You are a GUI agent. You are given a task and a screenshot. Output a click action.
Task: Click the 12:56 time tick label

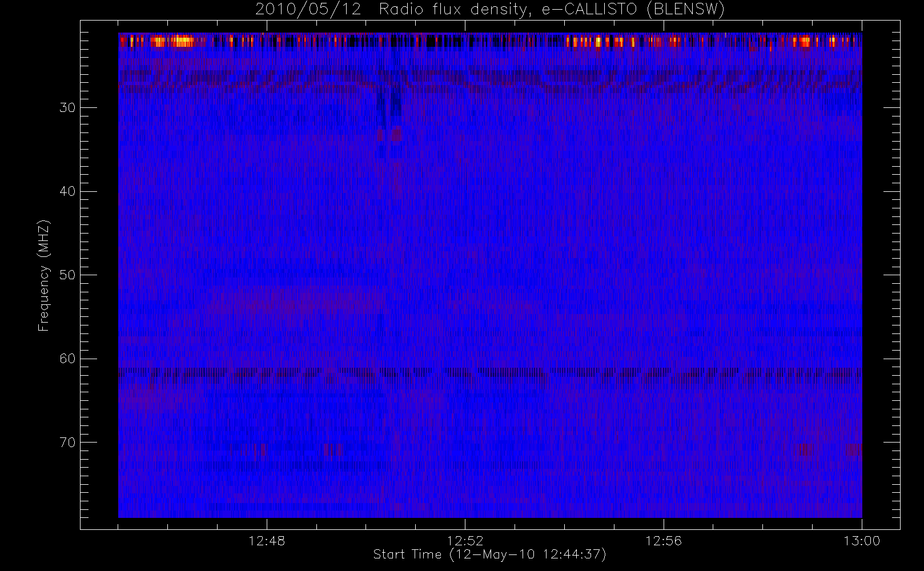(x=664, y=541)
